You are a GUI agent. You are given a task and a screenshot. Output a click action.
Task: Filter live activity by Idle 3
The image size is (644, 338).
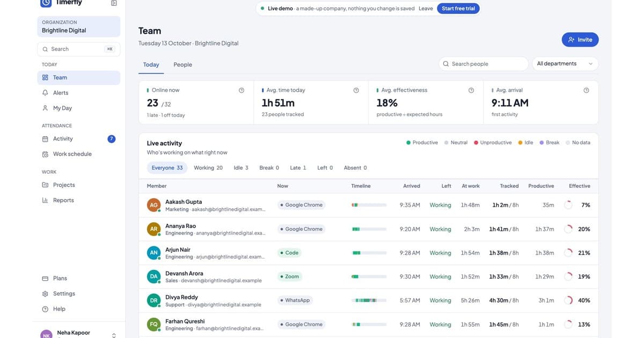click(x=241, y=168)
